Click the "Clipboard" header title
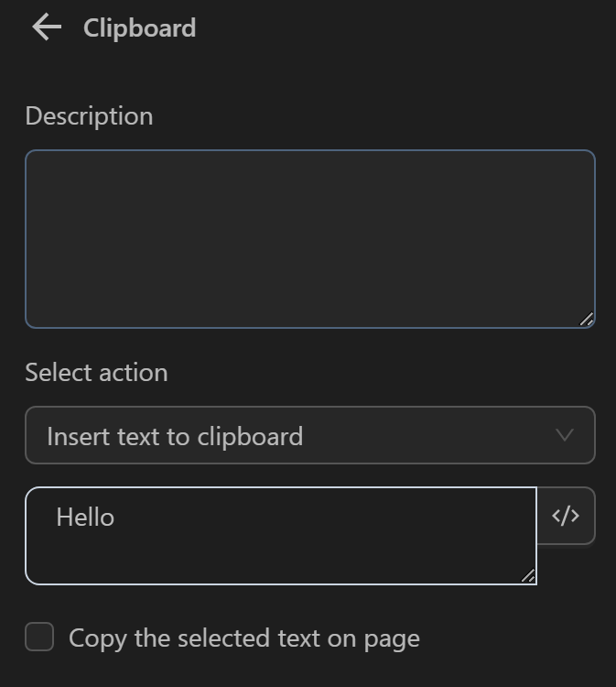 [x=139, y=28]
